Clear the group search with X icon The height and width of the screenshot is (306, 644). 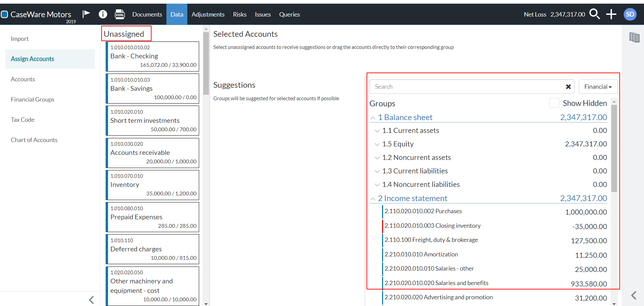pyautogui.click(x=568, y=87)
